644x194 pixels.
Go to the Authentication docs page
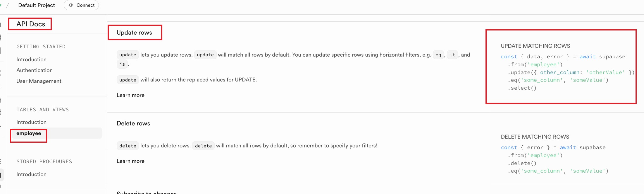click(x=35, y=70)
